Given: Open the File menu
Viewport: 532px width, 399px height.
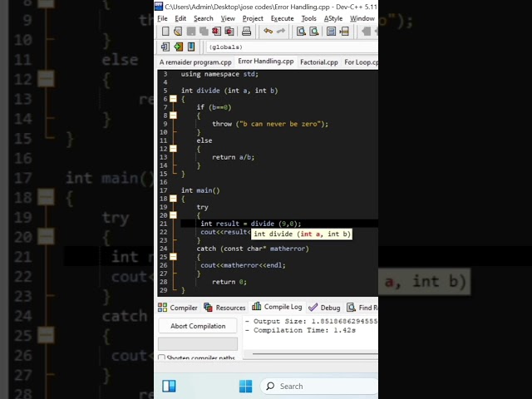Looking at the screenshot, I should [163, 18].
